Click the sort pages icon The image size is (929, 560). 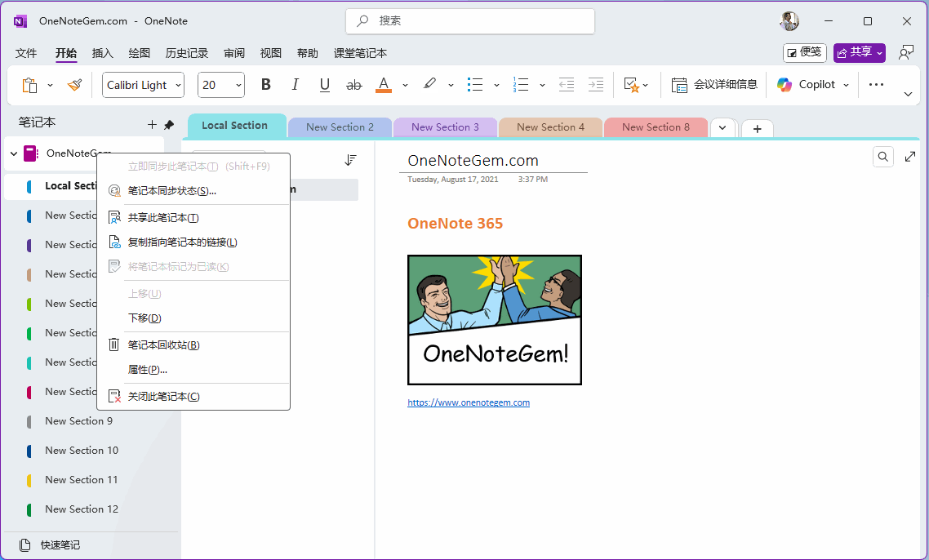(x=351, y=160)
